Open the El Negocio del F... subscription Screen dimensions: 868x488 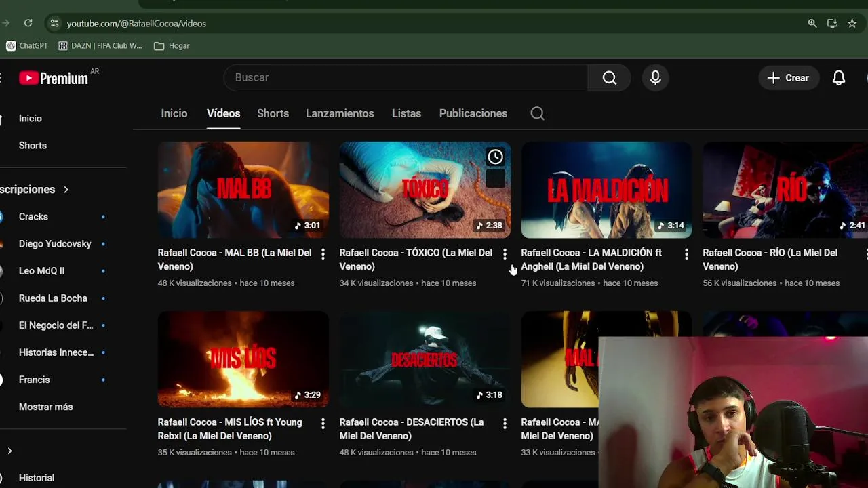54,325
